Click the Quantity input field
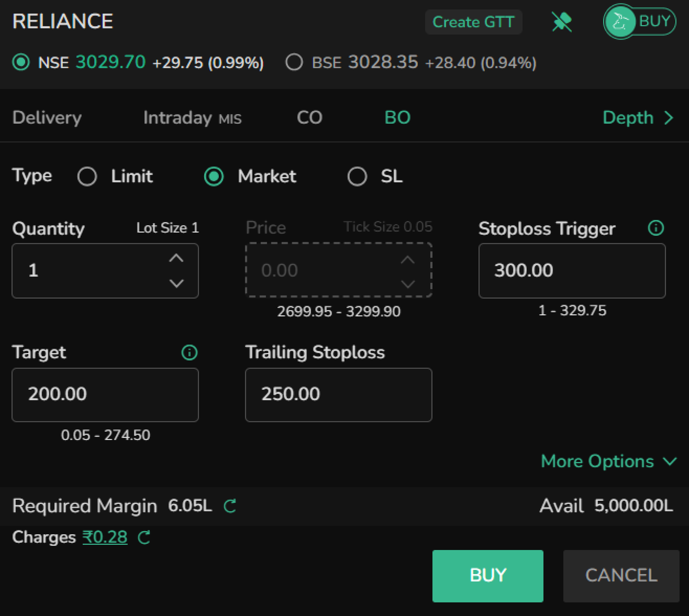 click(105, 271)
